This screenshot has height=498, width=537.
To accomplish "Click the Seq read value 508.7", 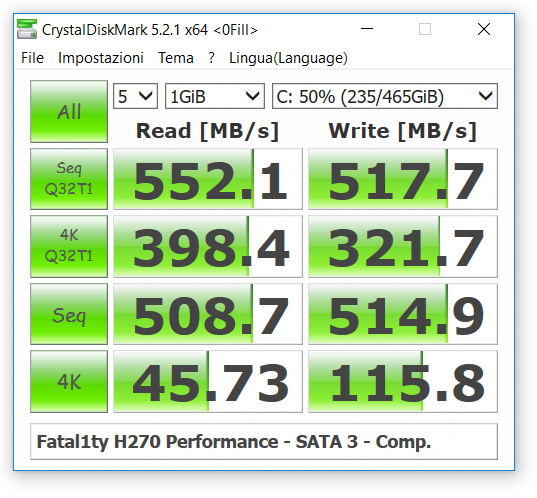I will [208, 314].
